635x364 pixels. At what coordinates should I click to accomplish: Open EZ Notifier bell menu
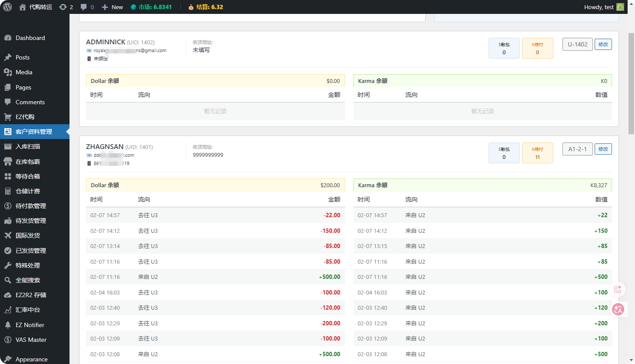tap(30, 325)
